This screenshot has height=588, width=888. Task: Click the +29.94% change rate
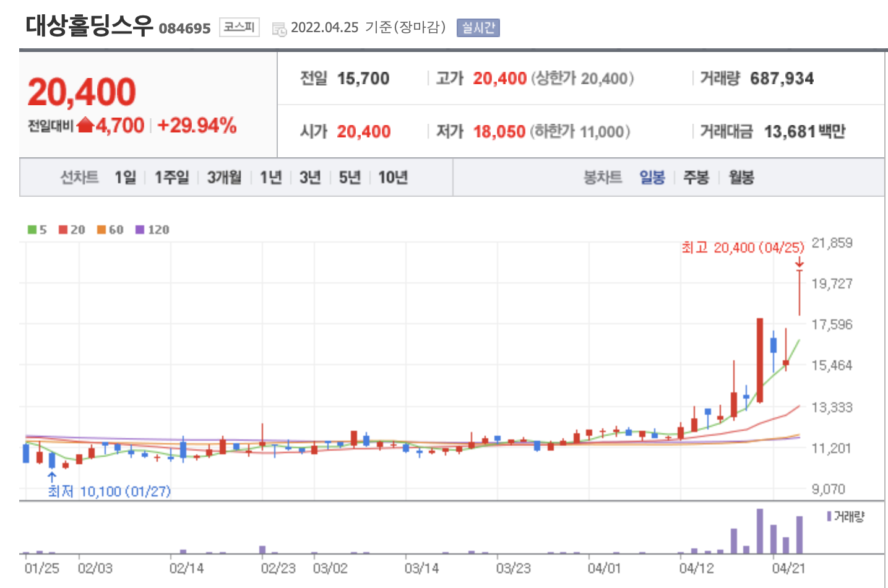click(197, 126)
